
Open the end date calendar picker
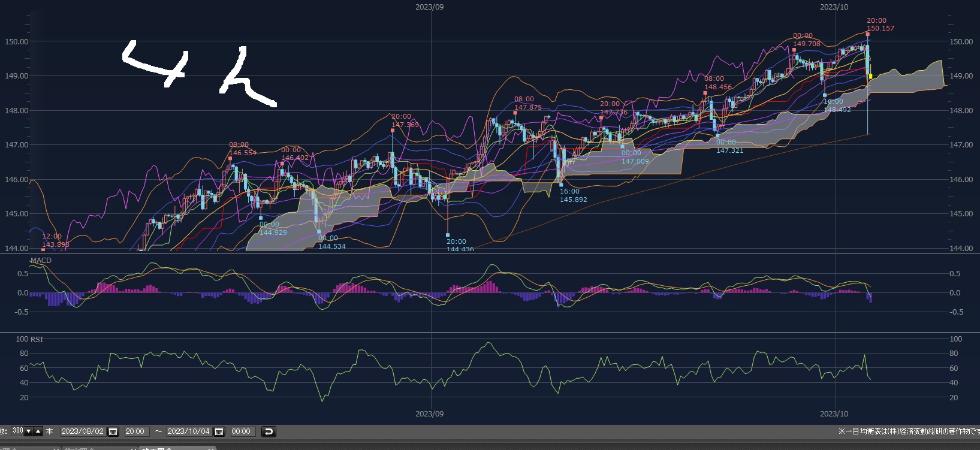(219, 431)
